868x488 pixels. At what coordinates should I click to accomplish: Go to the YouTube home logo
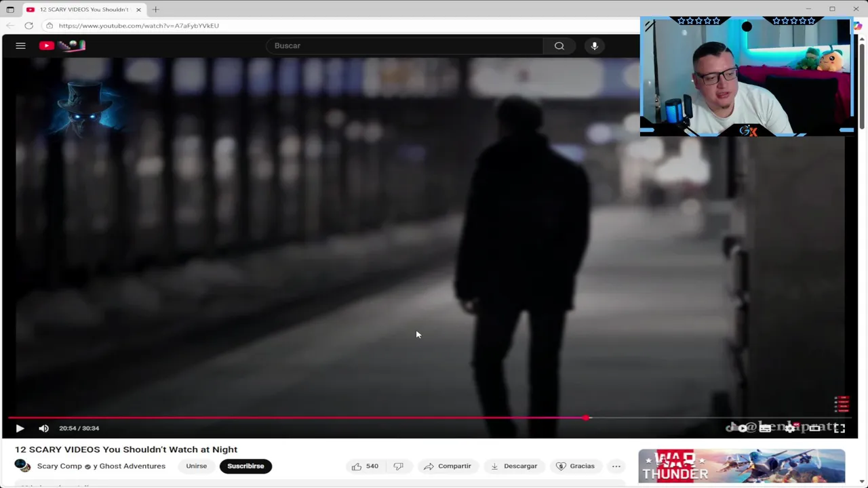(x=62, y=45)
